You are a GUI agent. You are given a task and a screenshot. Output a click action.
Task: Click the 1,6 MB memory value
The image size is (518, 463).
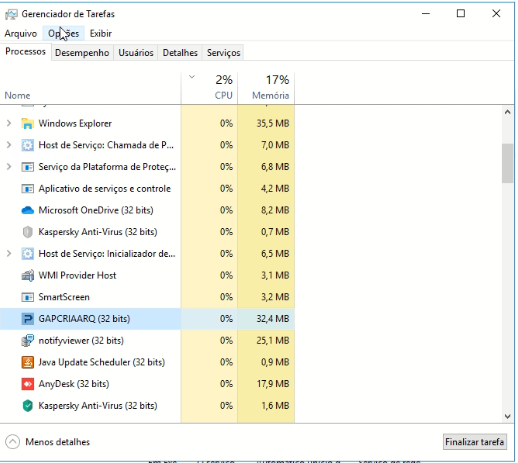click(275, 406)
